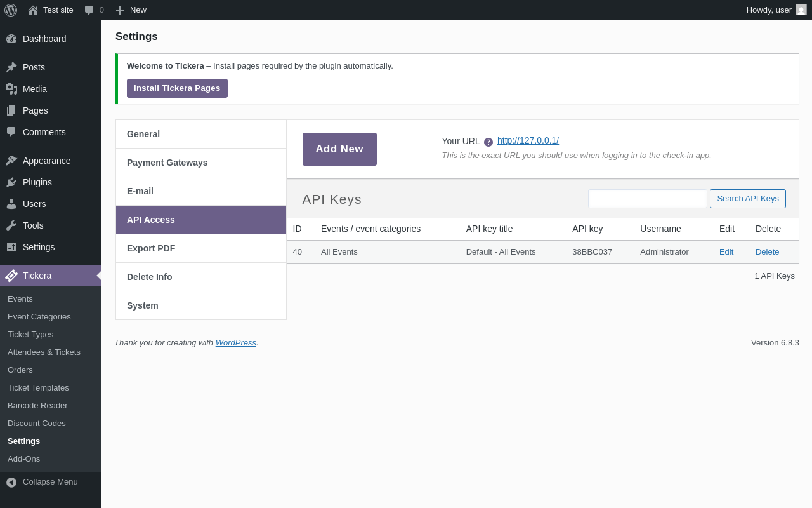Click the Media icon in sidebar
This screenshot has width=812, height=508.
pyautogui.click(x=11, y=89)
